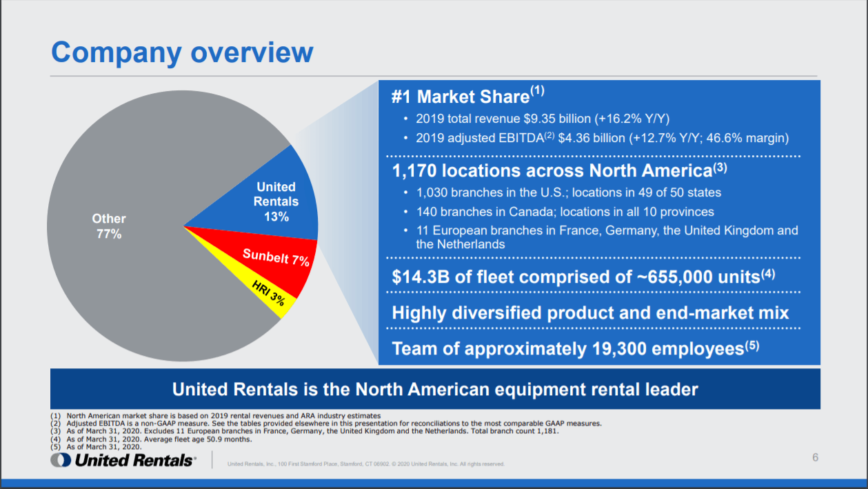868x489 pixels.
Task: Select the 'Company overview' slide title
Action: [x=182, y=52]
